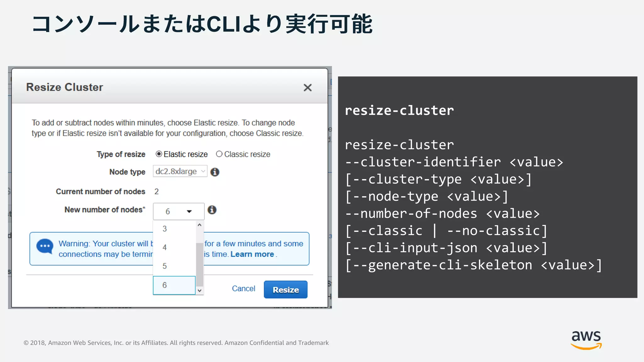Click the chat bubble warning icon
This screenshot has height=362, width=644.
point(45,247)
